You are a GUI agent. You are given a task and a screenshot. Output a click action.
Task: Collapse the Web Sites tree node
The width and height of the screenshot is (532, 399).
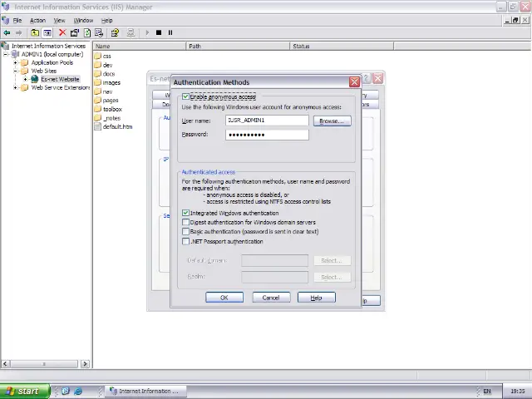tap(16, 71)
